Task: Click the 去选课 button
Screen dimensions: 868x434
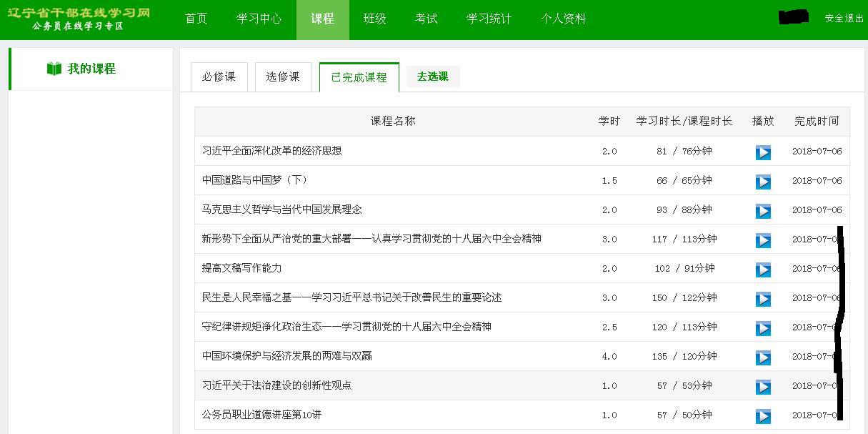Action: pyautogui.click(x=433, y=77)
